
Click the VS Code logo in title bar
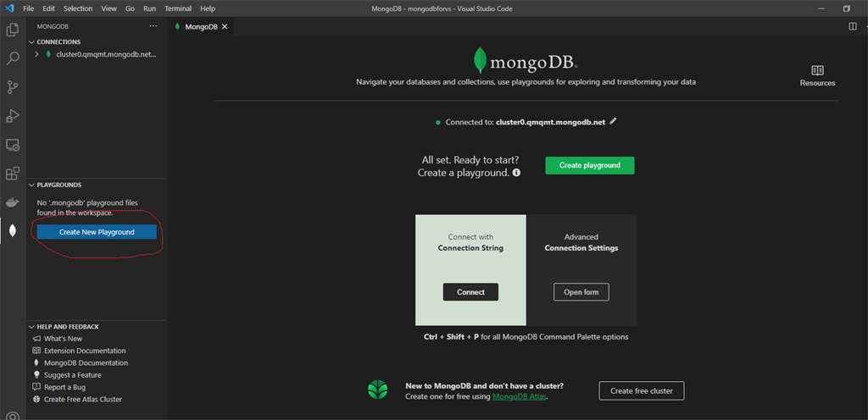(9, 8)
